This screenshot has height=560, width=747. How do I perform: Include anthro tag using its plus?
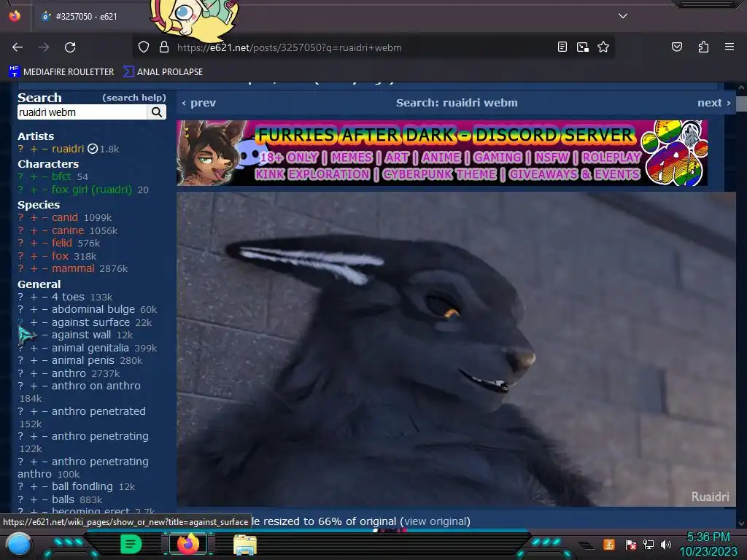34,374
